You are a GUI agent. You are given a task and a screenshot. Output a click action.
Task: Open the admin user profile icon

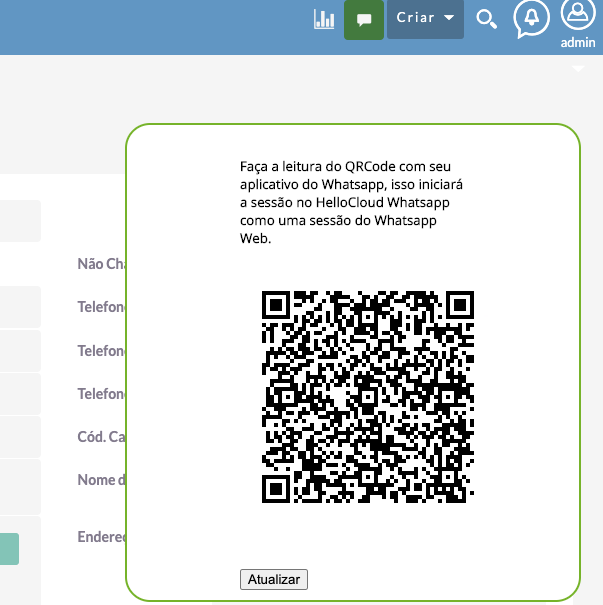coord(578,14)
